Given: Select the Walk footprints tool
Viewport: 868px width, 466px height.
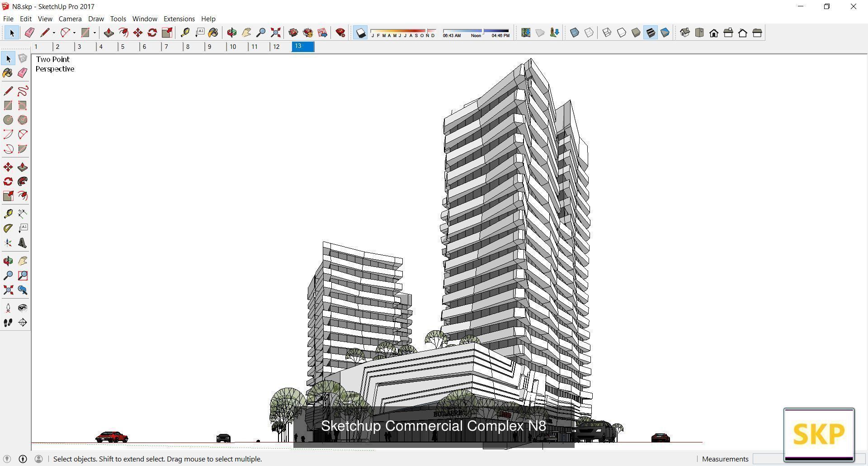Looking at the screenshot, I should 8,323.
